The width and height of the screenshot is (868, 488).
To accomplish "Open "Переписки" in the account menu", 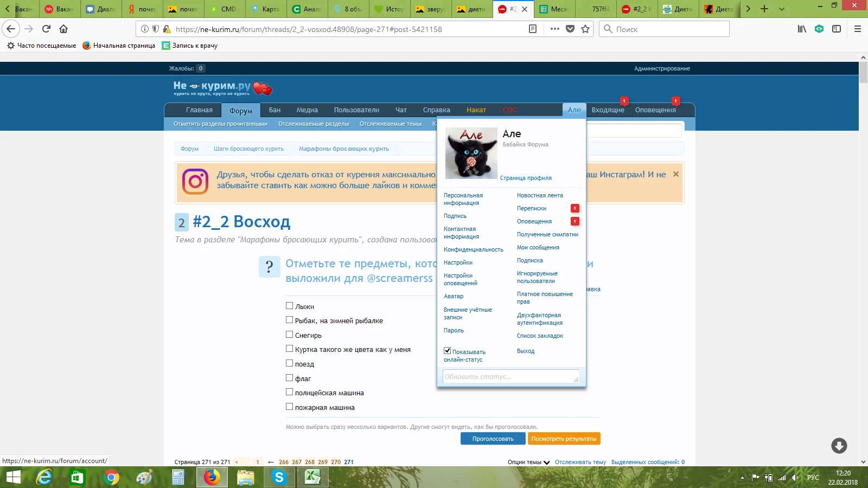I will pos(532,208).
